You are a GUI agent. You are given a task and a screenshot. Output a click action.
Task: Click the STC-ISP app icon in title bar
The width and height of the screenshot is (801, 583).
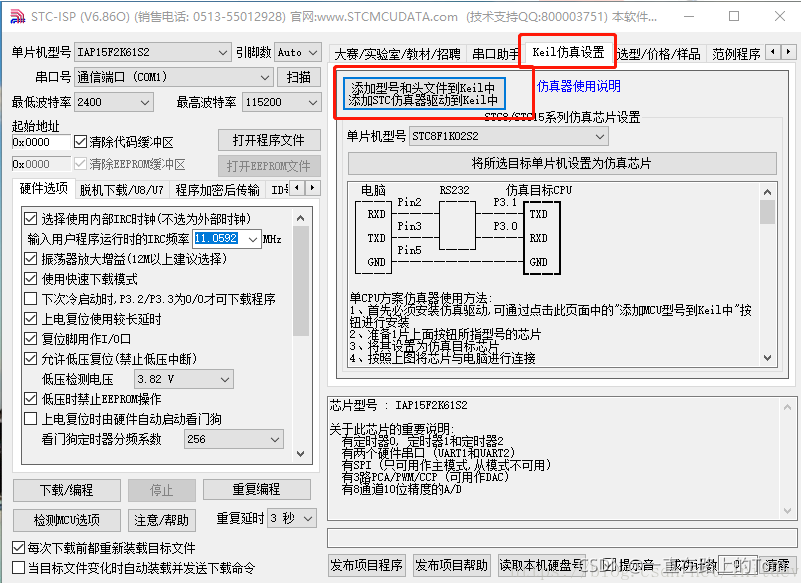(x=17, y=16)
